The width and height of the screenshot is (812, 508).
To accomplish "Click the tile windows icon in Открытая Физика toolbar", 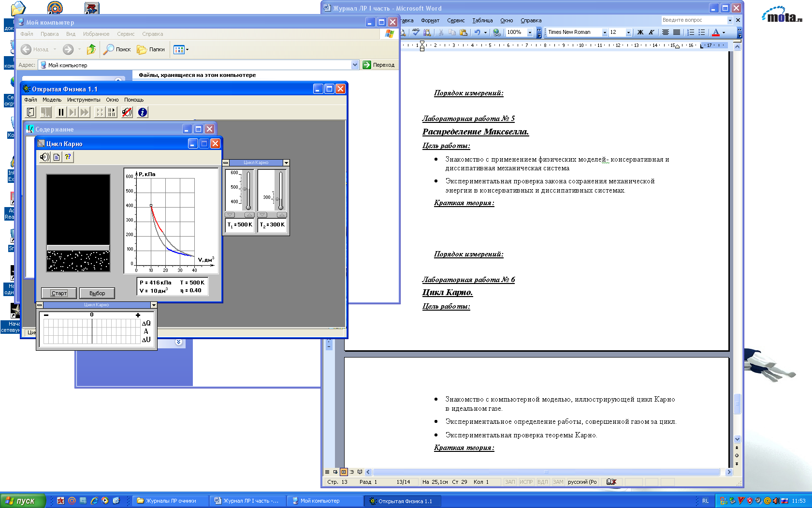I will (100, 112).
